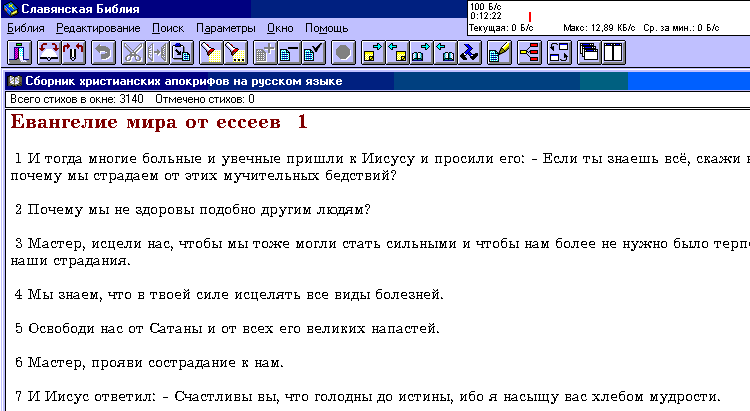Click the checkmark mark-verse icon
750x411 pixels.
(x=313, y=50)
